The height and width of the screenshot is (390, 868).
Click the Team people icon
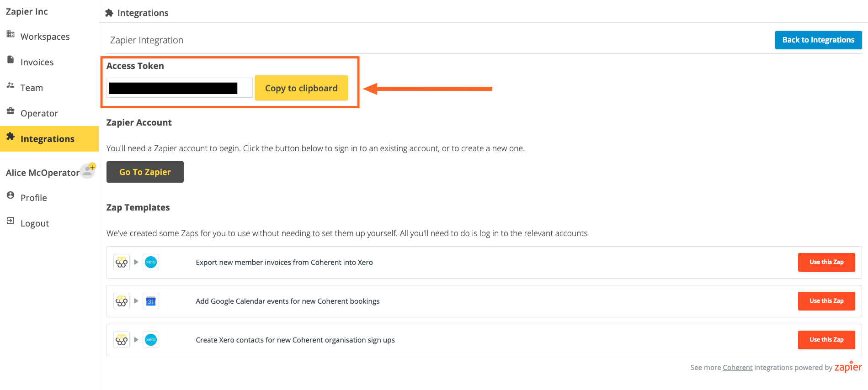[11, 85]
